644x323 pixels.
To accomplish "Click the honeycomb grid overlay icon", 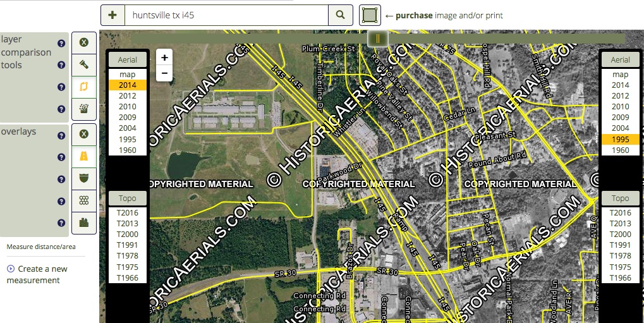I will coord(84,200).
